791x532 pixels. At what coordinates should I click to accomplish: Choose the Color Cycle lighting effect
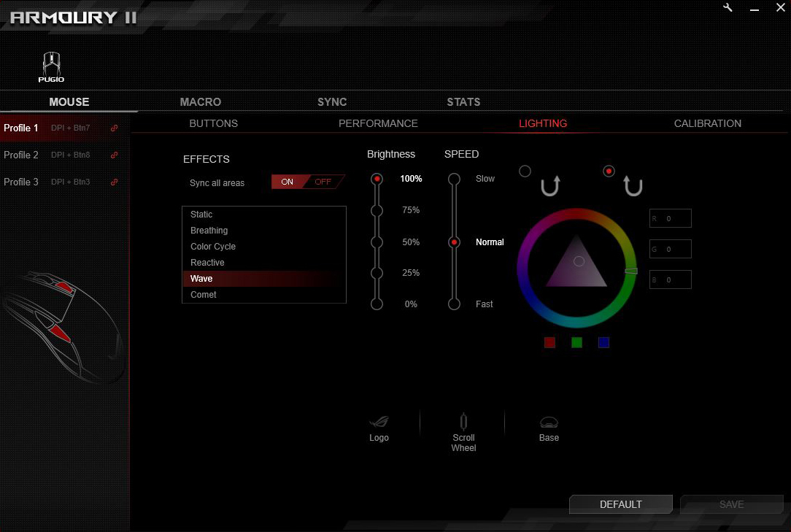(264, 247)
